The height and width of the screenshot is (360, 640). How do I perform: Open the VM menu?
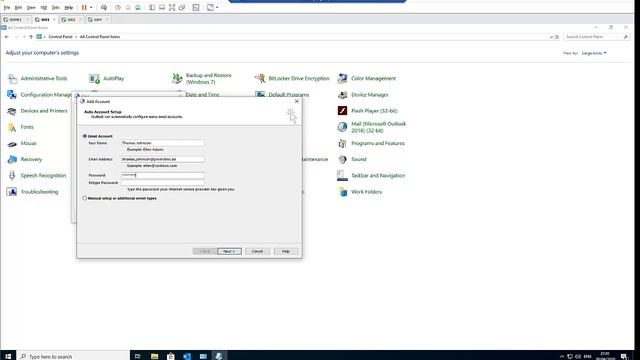tap(44, 8)
